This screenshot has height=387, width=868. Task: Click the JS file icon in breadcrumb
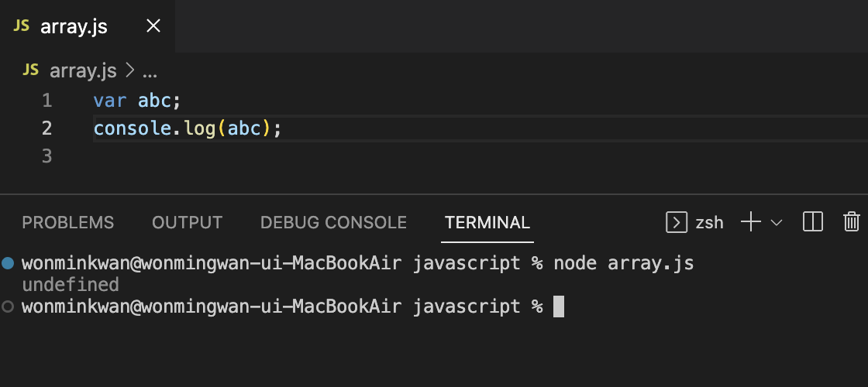click(x=31, y=70)
